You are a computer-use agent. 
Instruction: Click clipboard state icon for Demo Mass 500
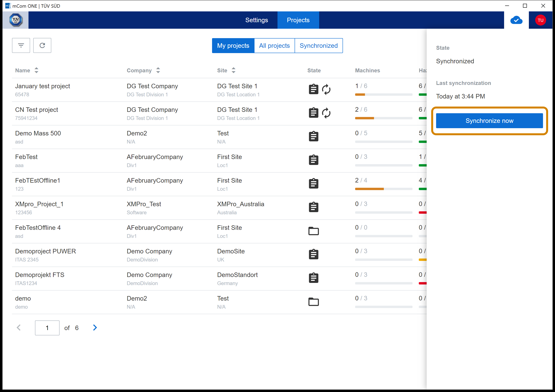(x=313, y=136)
